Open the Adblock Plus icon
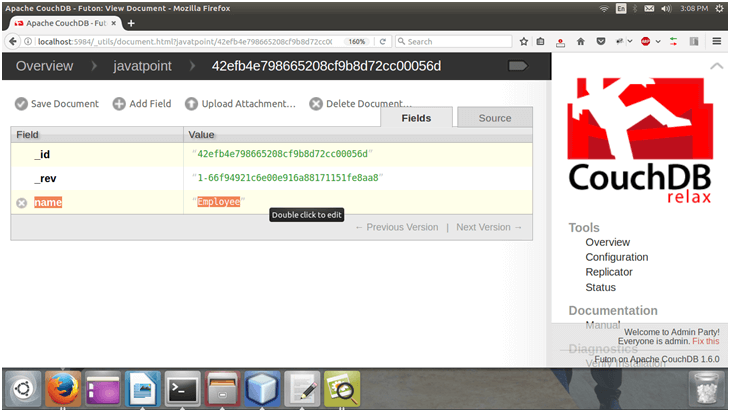This screenshot has height=412, width=730. [645, 41]
